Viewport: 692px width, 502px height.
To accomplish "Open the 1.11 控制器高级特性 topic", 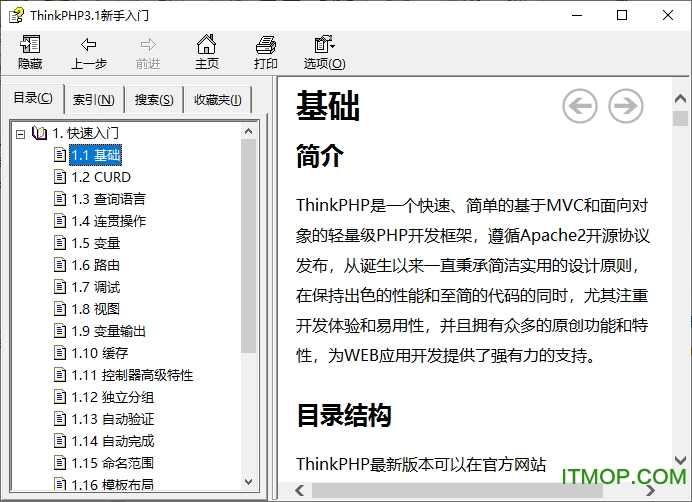I will tap(132, 375).
